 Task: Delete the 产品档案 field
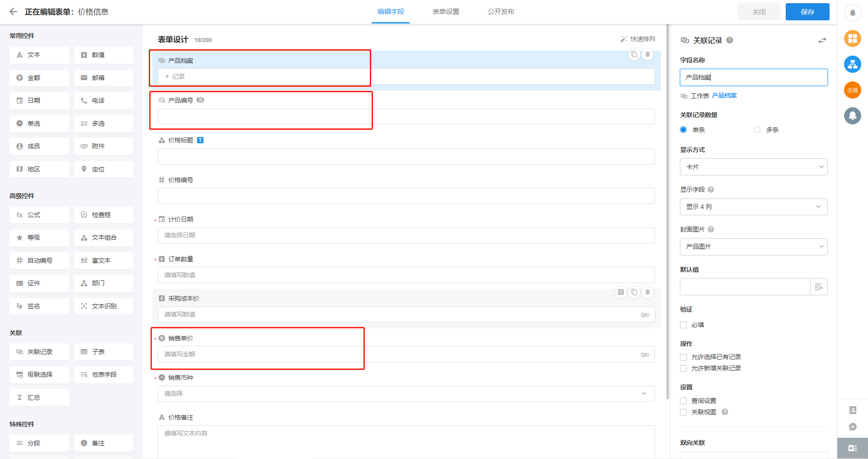click(x=647, y=54)
